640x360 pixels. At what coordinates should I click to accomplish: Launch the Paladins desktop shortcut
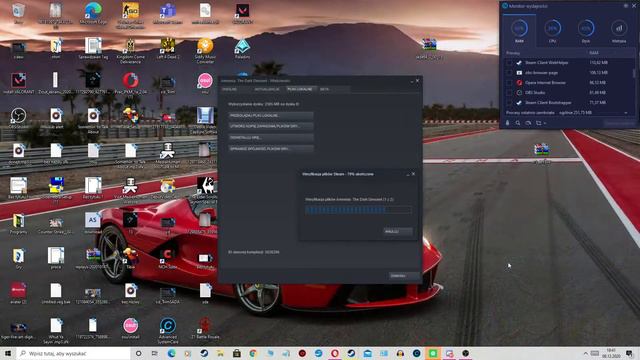(242, 49)
